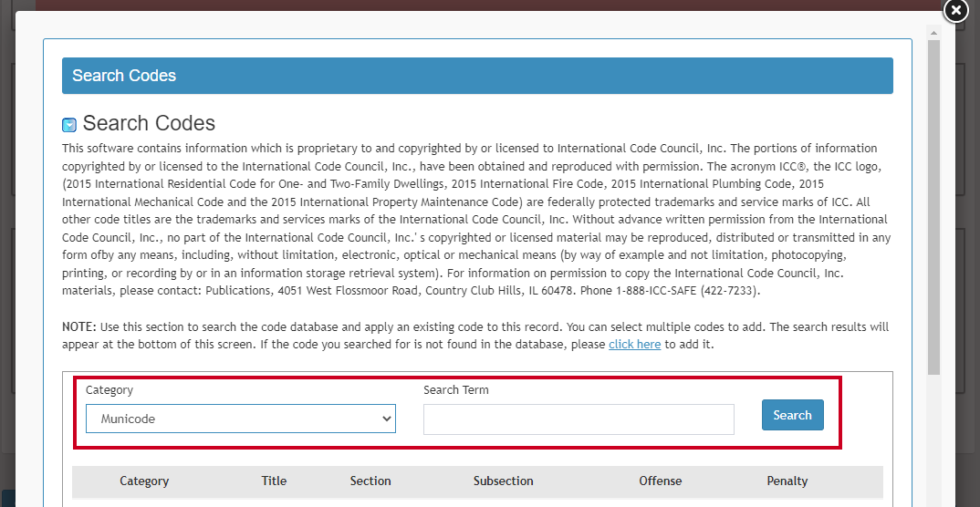Click the Subsection column header
The width and height of the screenshot is (980, 507).
[x=503, y=481]
